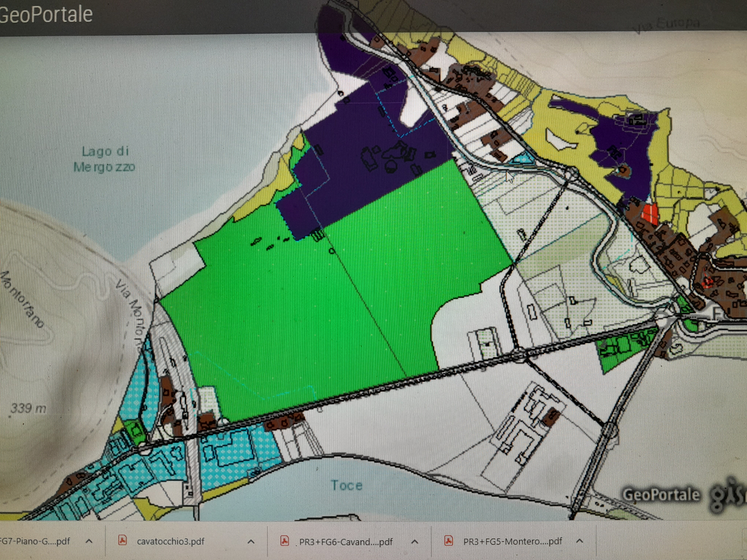Expand options for PR3+FG6-Cavand....pdf download

[x=415, y=542]
